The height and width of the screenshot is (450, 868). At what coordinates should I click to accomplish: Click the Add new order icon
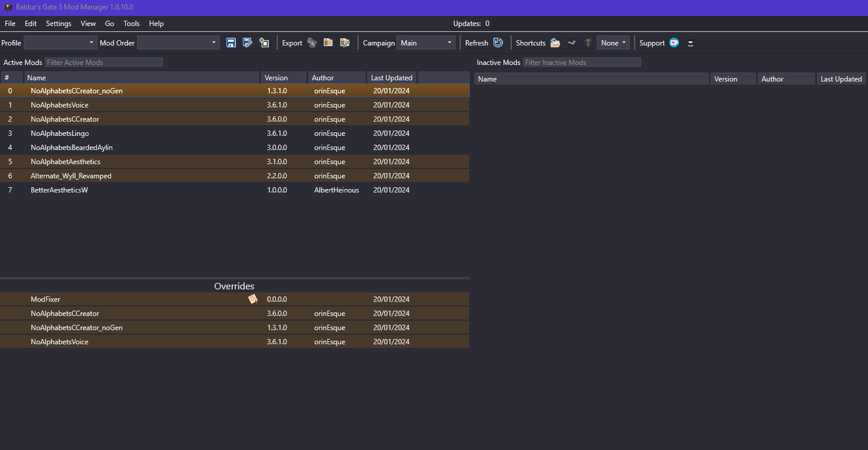[x=264, y=43]
